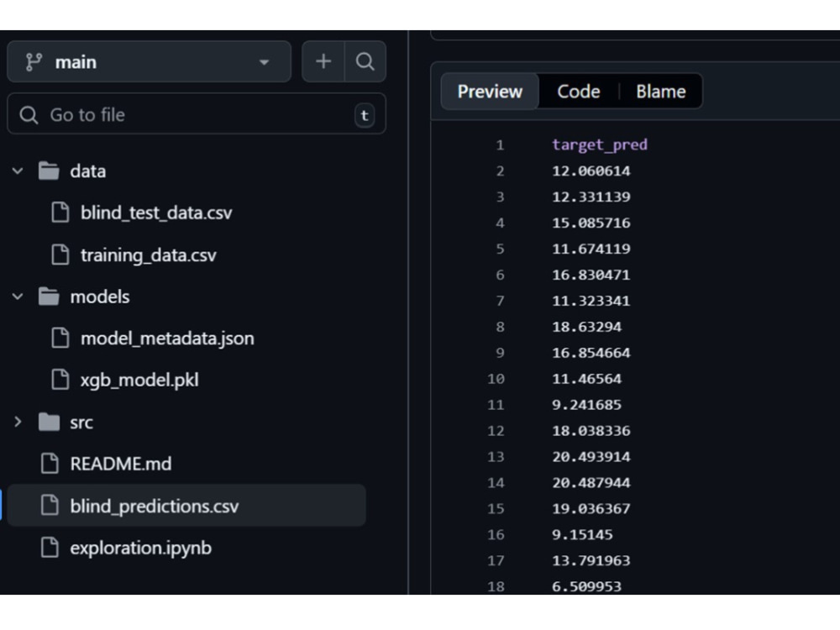Open exploration.ipynb notebook
The image size is (840, 630).
pos(141,548)
